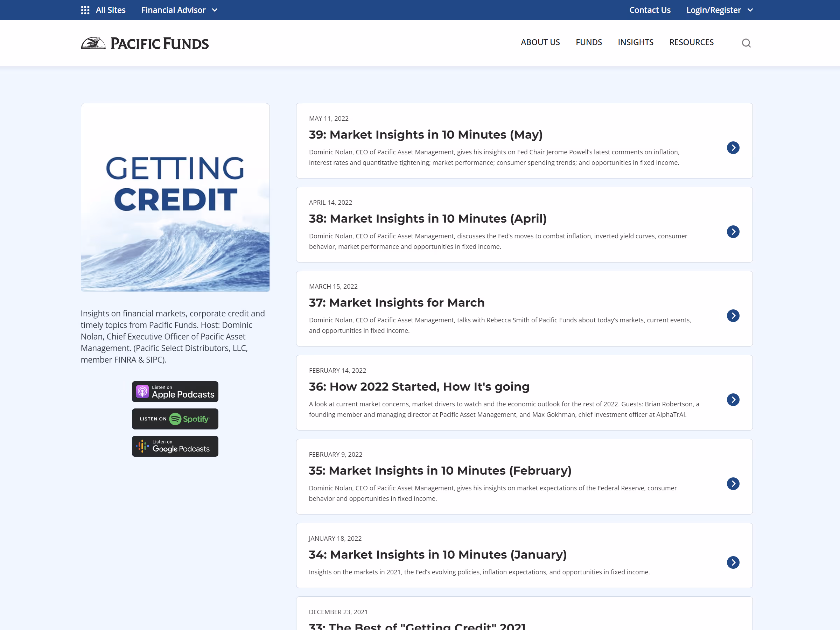Expand the Financial Advisor dropdown
This screenshot has height=630, width=840.
179,10
